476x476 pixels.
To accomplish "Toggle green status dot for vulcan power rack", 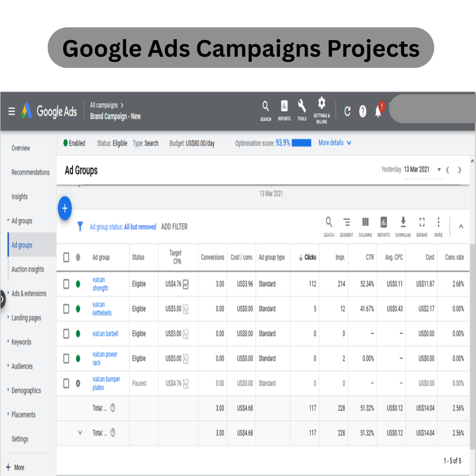I will [x=78, y=358].
